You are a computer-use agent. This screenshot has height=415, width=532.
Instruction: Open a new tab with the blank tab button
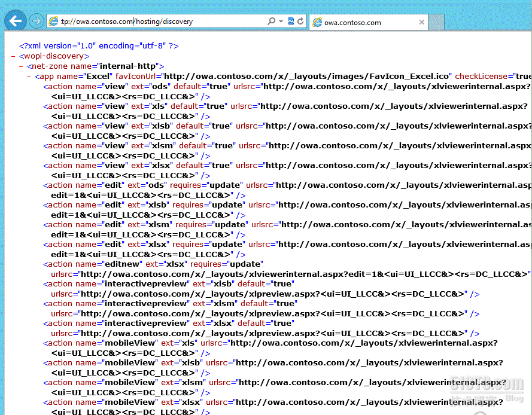tap(436, 22)
